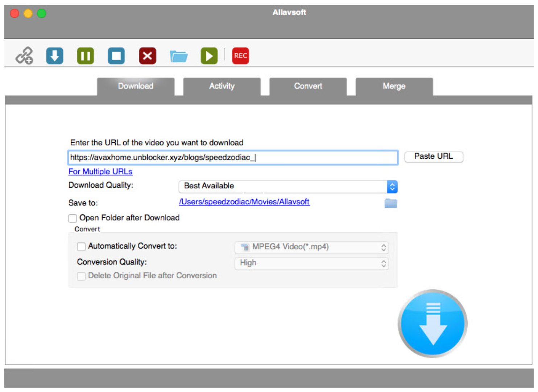Screen dimensions: 538x392
Task: Expand the Download Quality Best Available dropdown
Action: (288, 187)
